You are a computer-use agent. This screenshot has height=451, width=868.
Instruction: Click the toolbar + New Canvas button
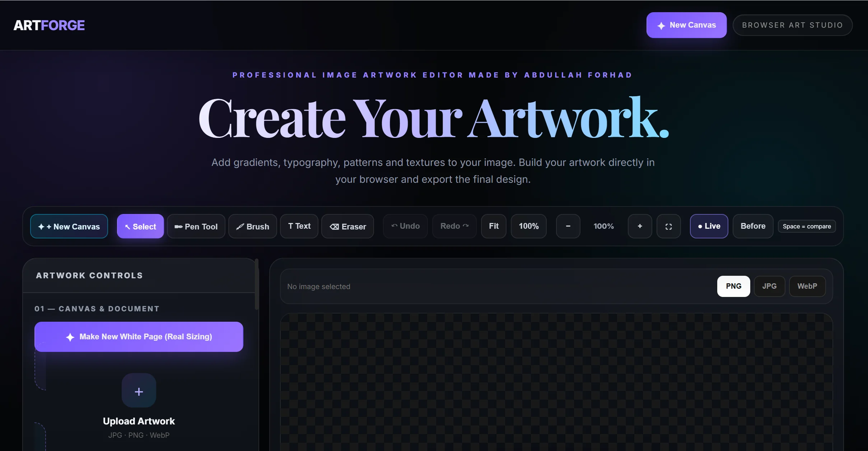click(69, 226)
